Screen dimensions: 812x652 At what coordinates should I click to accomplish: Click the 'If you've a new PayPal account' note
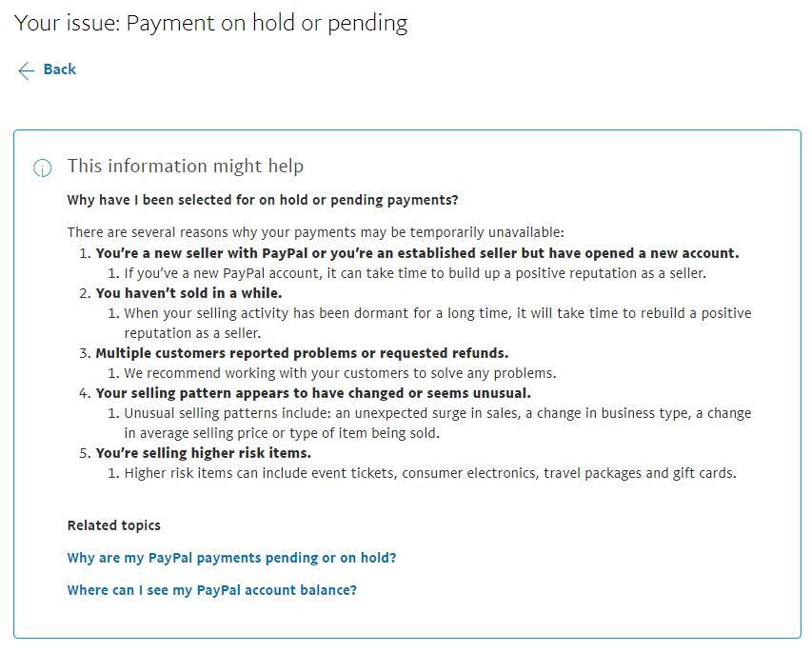(x=414, y=273)
